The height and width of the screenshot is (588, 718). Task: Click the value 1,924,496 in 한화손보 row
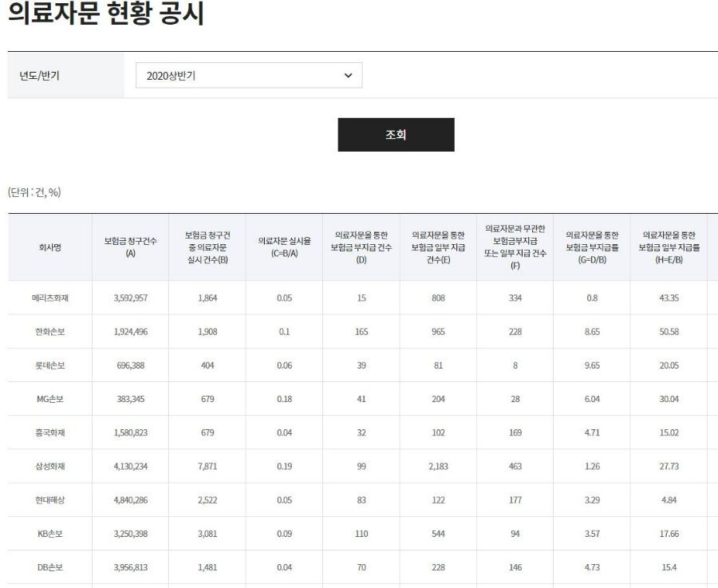[x=131, y=332]
